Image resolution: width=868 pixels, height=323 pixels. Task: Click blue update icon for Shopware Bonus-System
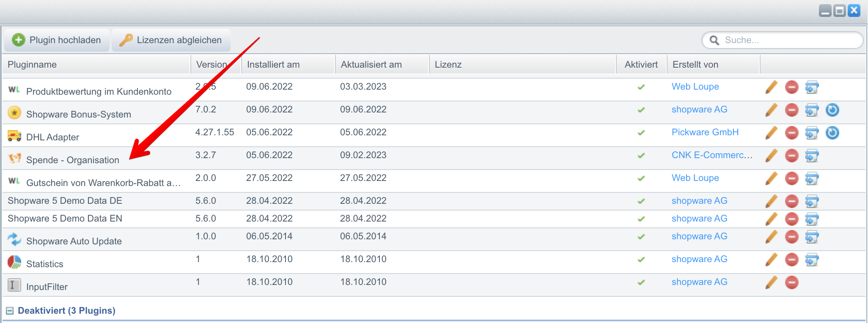click(x=832, y=110)
